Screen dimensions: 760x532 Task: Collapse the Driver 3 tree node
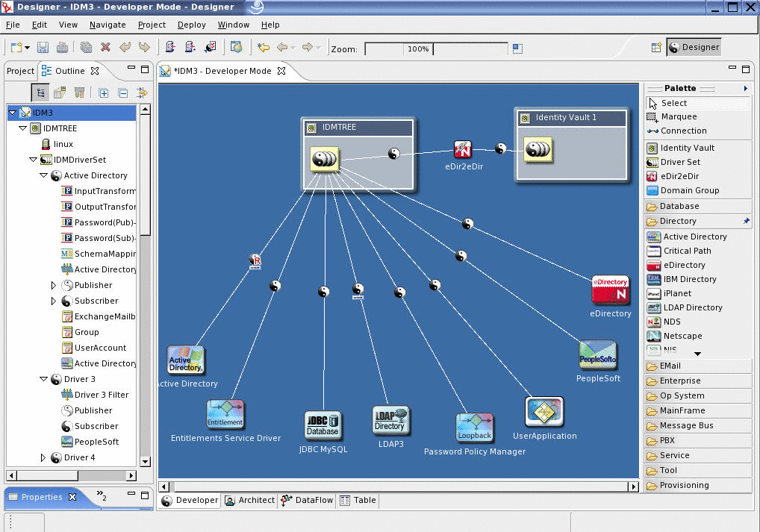[43, 379]
